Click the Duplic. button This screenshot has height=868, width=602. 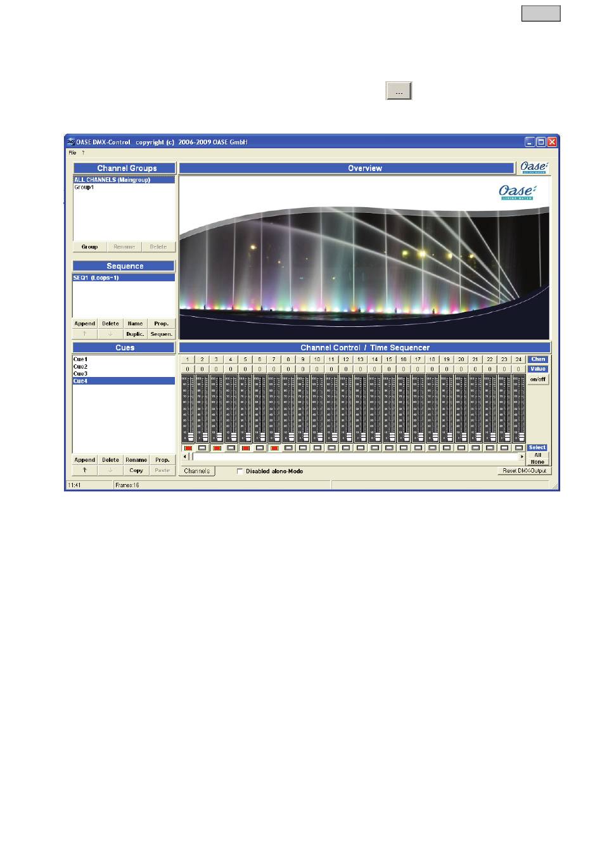click(x=136, y=334)
